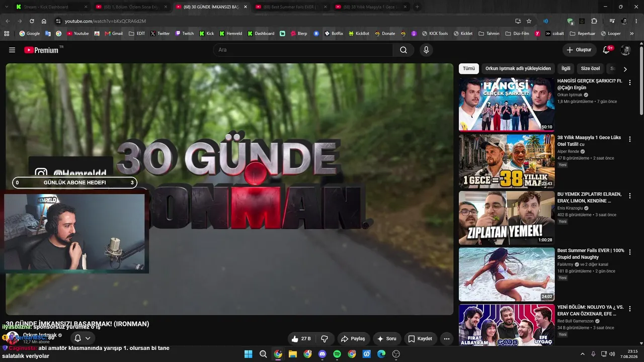Select the Orkun Işıtmak adlı yükleyiciden chip
The height and width of the screenshot is (362, 644).
[x=518, y=68]
